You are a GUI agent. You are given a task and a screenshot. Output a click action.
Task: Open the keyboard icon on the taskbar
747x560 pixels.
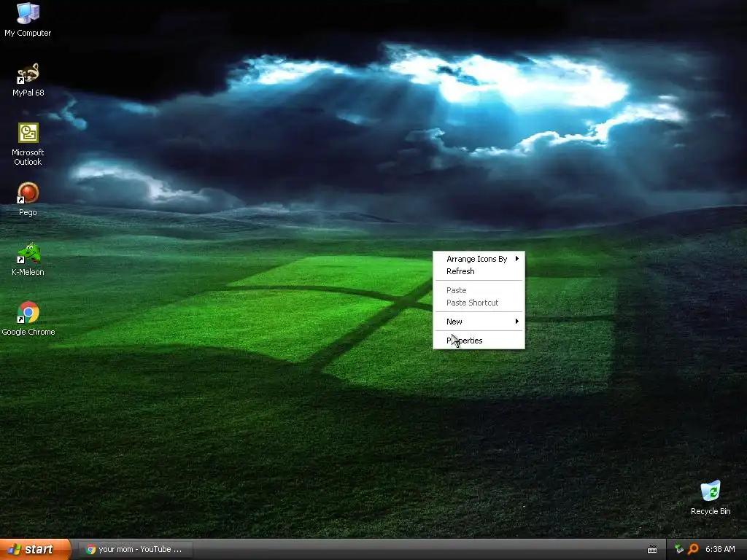[x=652, y=550]
